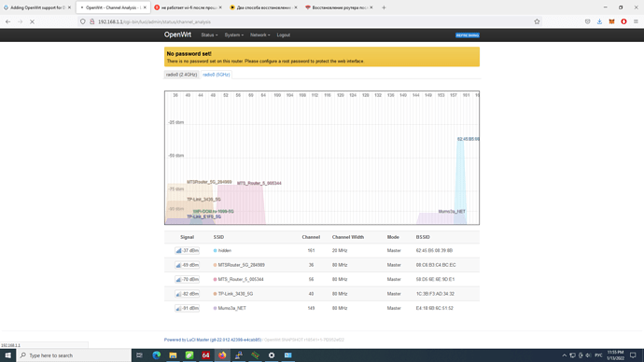Image resolution: width=644 pixels, height=362 pixels.
Task: Expand the Status dropdown menu
Action: pos(209,35)
